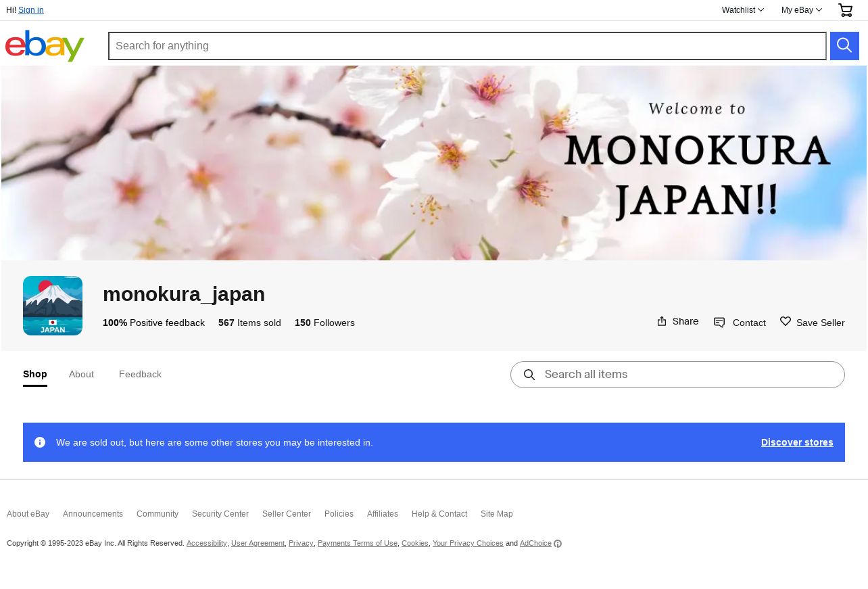Click the eBay logo
Viewport: 868px width, 589px height.
(45, 46)
